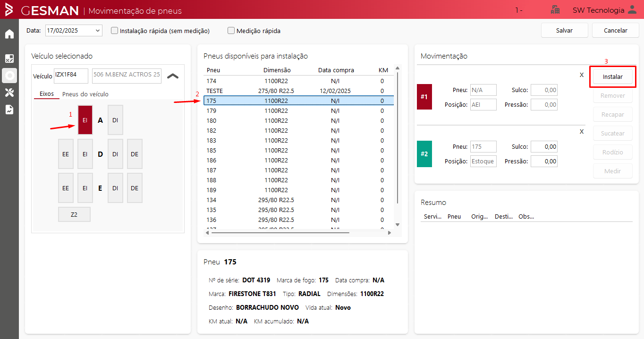Select tire 179 in available list
Image resolution: width=644 pixels, height=339 pixels.
coord(298,110)
